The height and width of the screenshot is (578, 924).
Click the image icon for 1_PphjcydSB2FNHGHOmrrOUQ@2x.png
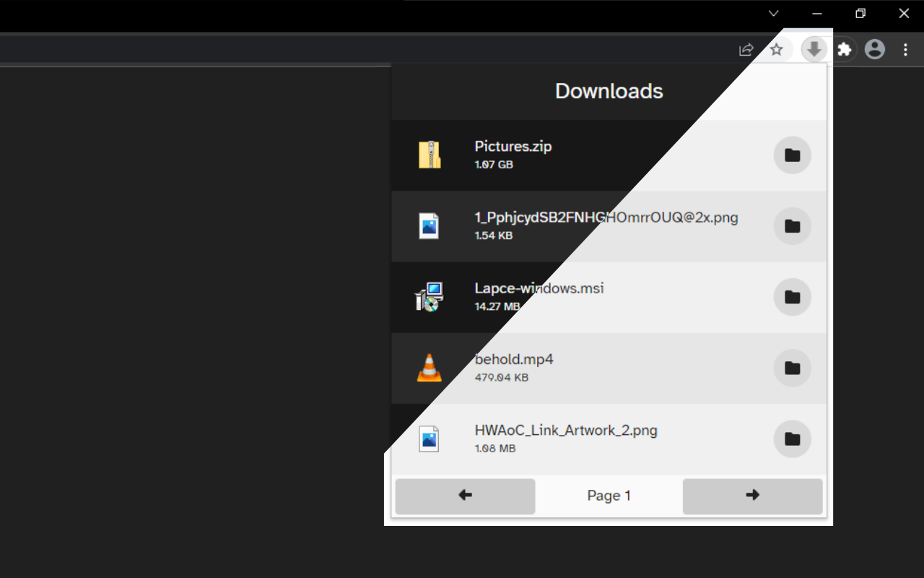(429, 225)
